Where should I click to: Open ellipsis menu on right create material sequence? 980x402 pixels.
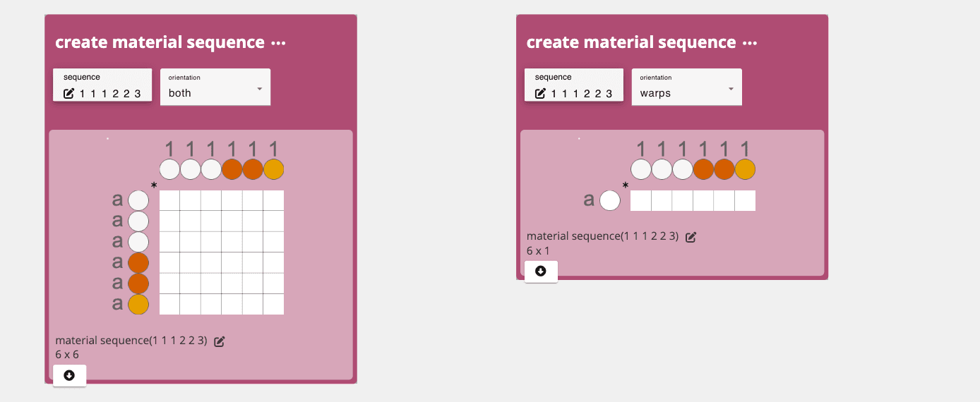(750, 43)
